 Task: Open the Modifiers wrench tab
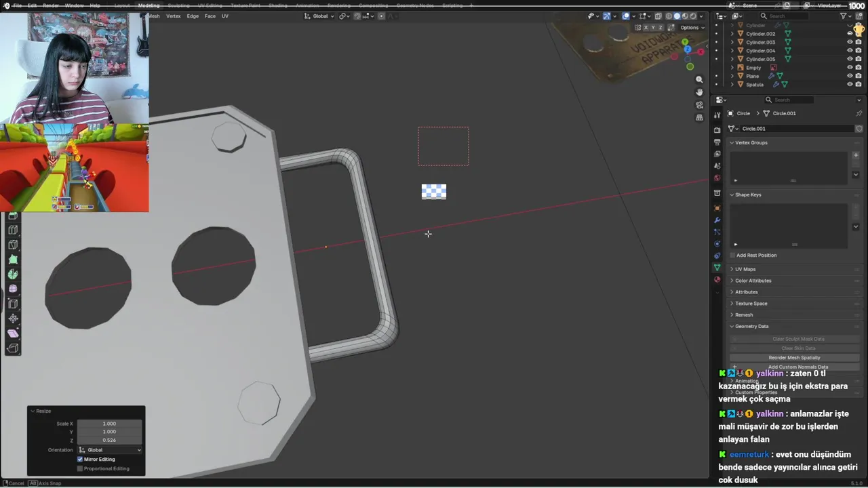click(717, 220)
